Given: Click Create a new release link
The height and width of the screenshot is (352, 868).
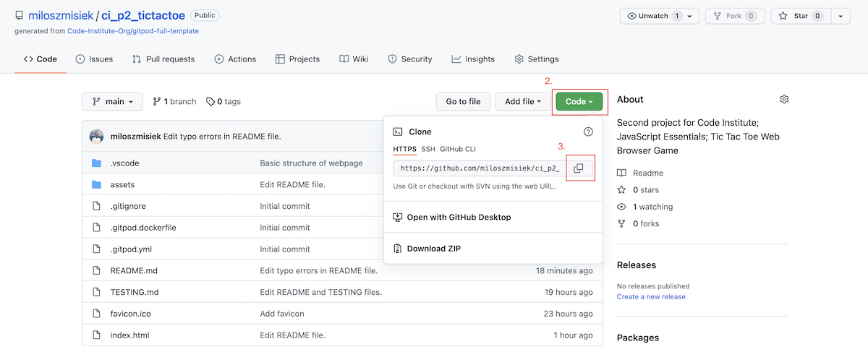Looking at the screenshot, I should 651,297.
